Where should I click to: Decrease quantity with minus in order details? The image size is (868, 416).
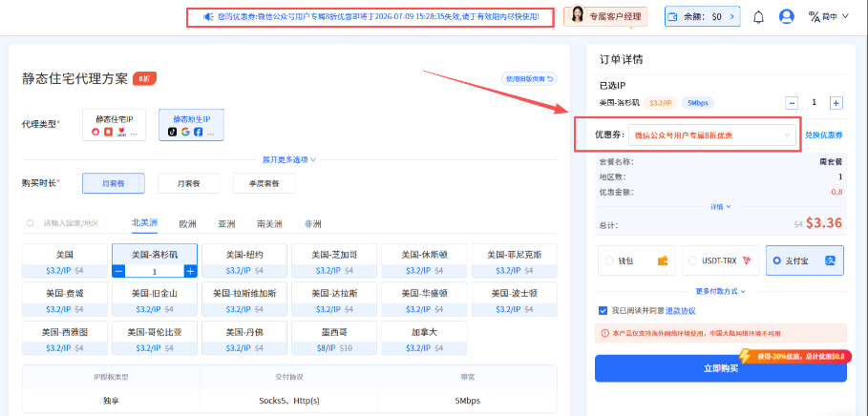point(792,102)
